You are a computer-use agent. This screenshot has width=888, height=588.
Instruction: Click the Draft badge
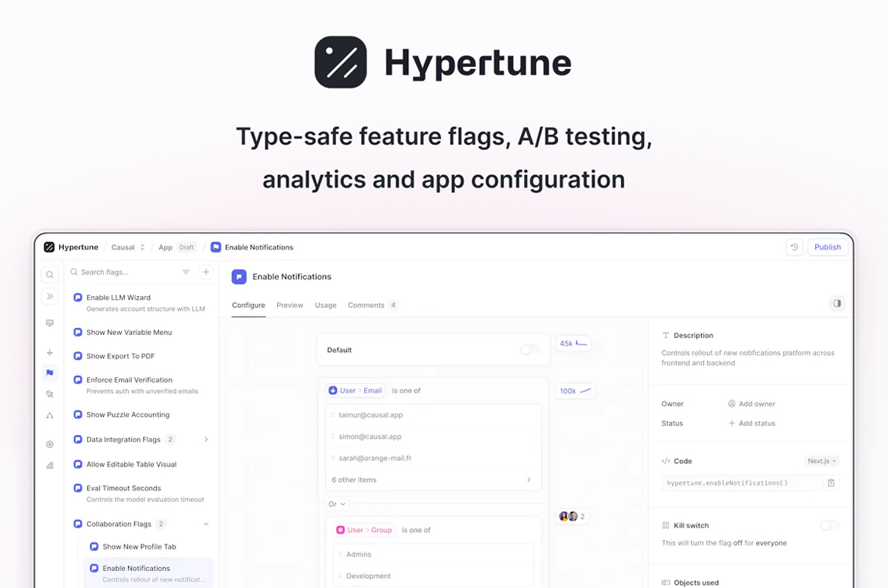click(x=186, y=247)
